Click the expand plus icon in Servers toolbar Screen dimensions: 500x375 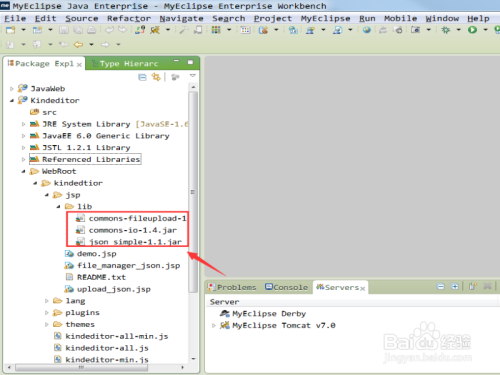coord(454,286)
